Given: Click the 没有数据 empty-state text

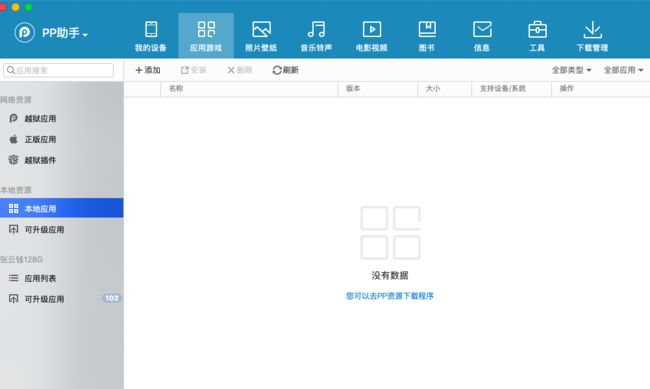Looking at the screenshot, I should [x=390, y=275].
